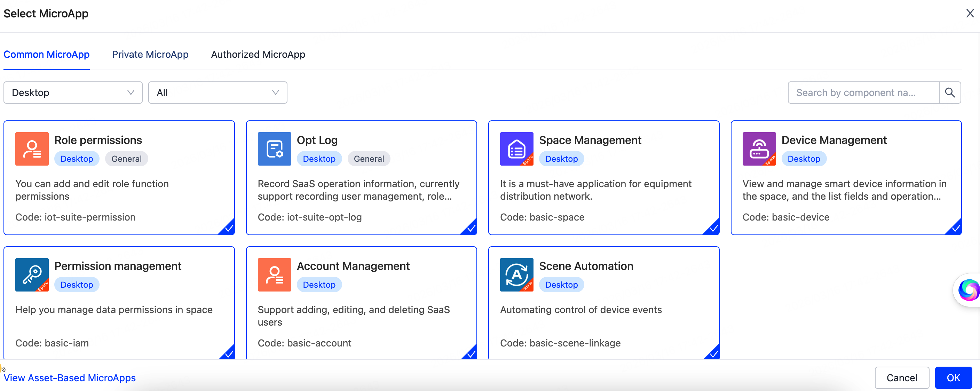Switch to the Private MicroApp tab
Screen dimensions: 980x391
pyautogui.click(x=150, y=54)
